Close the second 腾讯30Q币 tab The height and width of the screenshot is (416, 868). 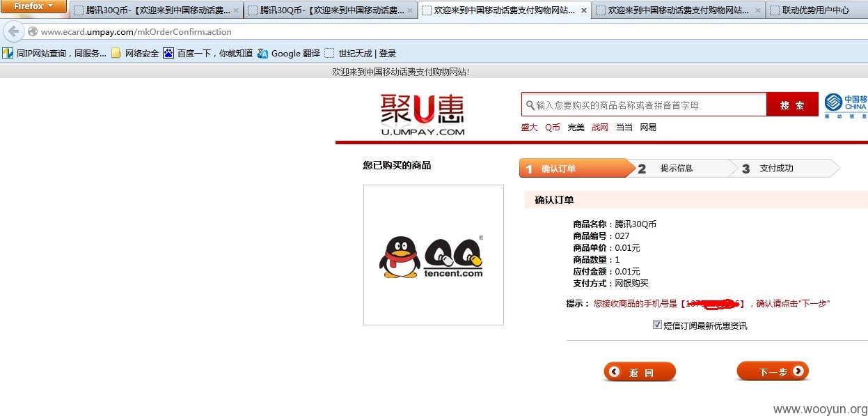(410, 11)
